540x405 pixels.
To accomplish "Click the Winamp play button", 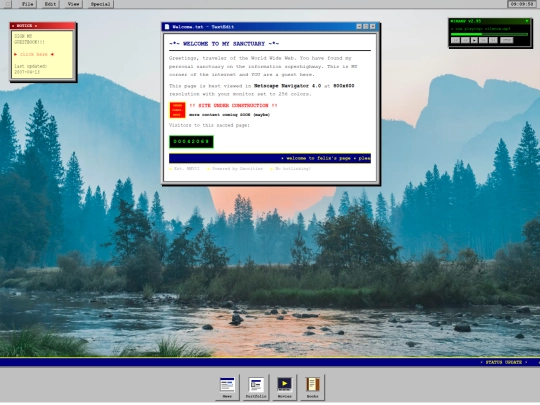I will tap(474, 40).
